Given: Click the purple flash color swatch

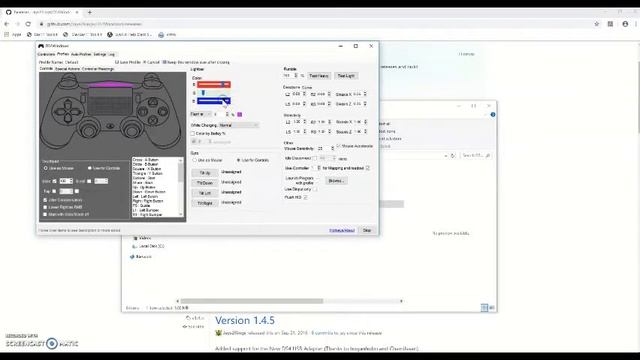Looking at the screenshot, I should (x=240, y=114).
